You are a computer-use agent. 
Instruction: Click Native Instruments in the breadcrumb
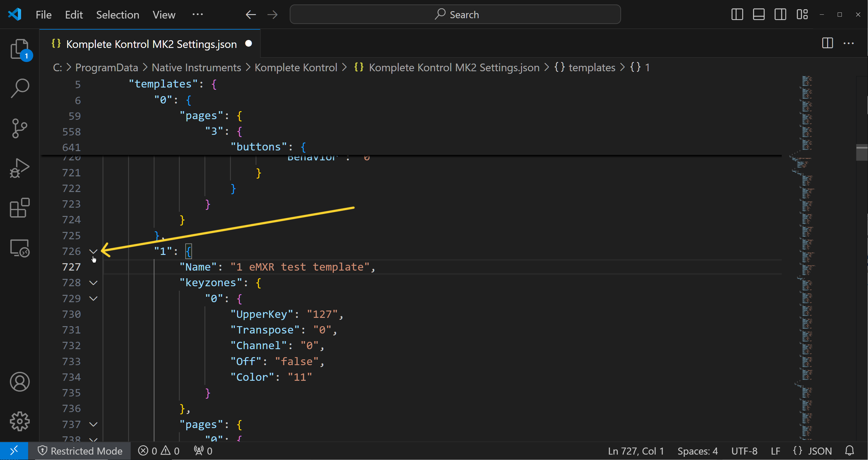(196, 67)
